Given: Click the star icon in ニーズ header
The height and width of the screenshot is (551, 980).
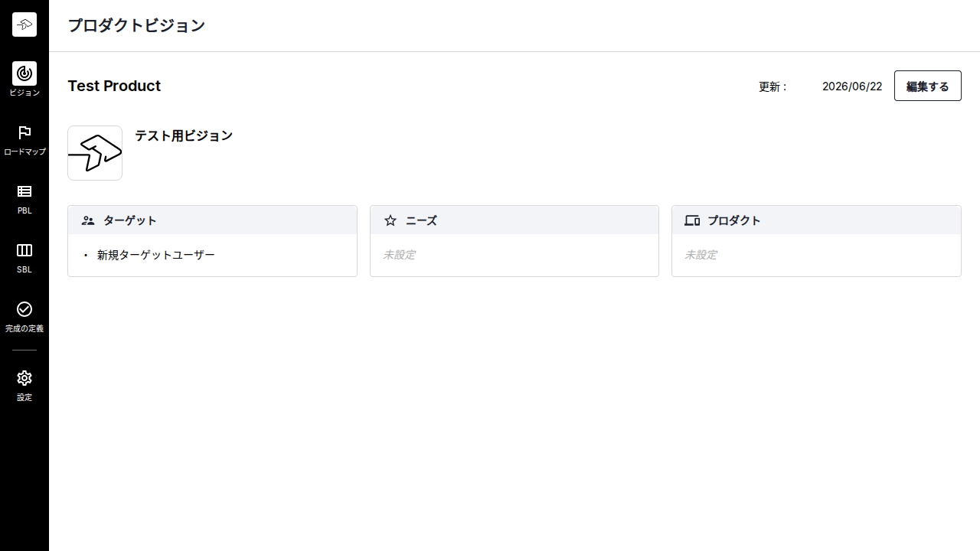Looking at the screenshot, I should tap(390, 220).
